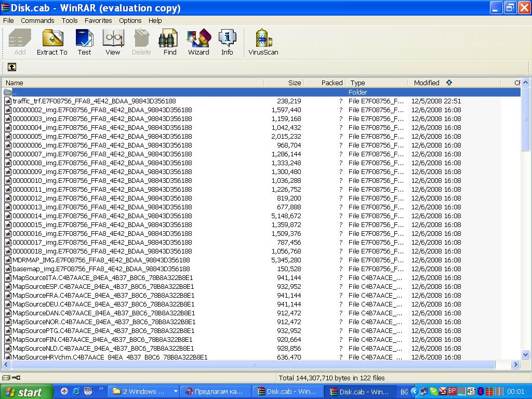Screen dimensions: 532x399
Task: Run VirusScan on the archive
Action: (263, 42)
